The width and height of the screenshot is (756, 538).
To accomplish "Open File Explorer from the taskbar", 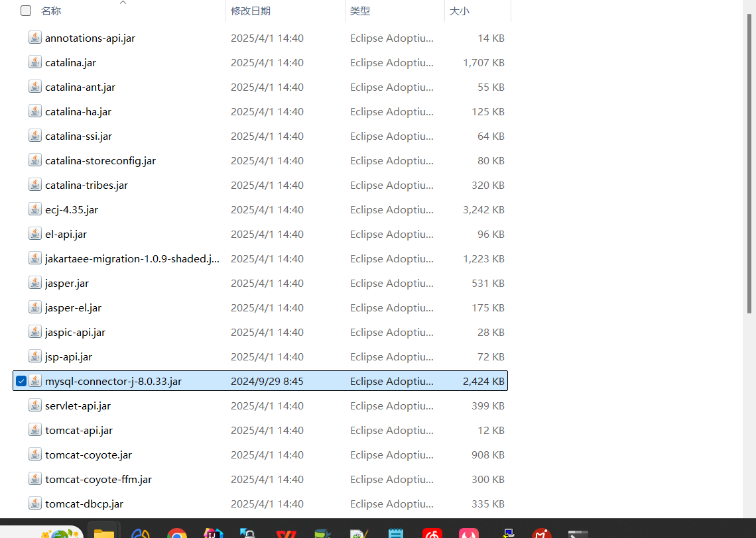I will click(104, 533).
